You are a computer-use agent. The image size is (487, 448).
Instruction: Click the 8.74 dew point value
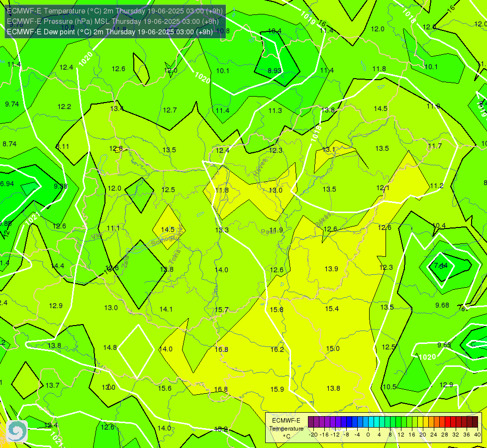pos(9,144)
